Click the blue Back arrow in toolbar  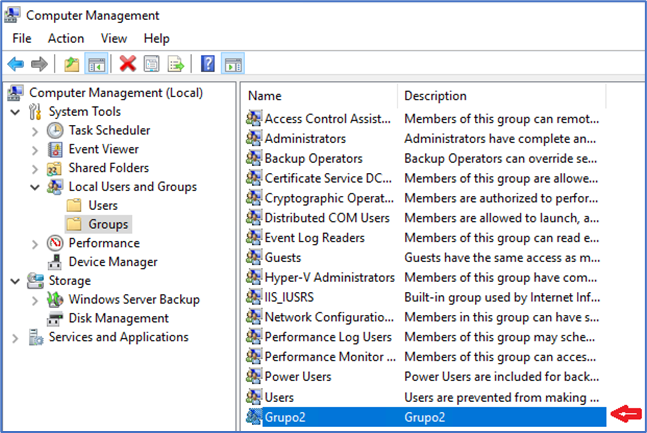[x=16, y=64]
